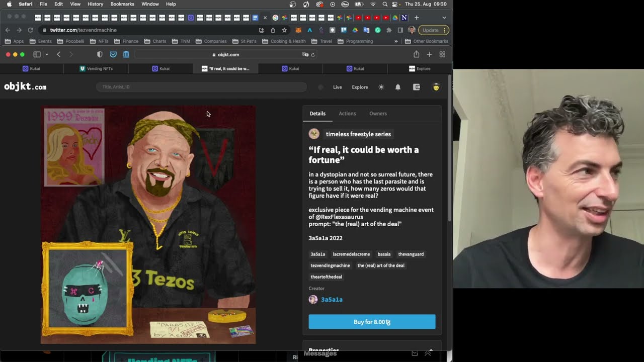Screen dimensions: 644x362
Task: Switch to the Vending NFTs Safari tab
Action: (x=96, y=68)
